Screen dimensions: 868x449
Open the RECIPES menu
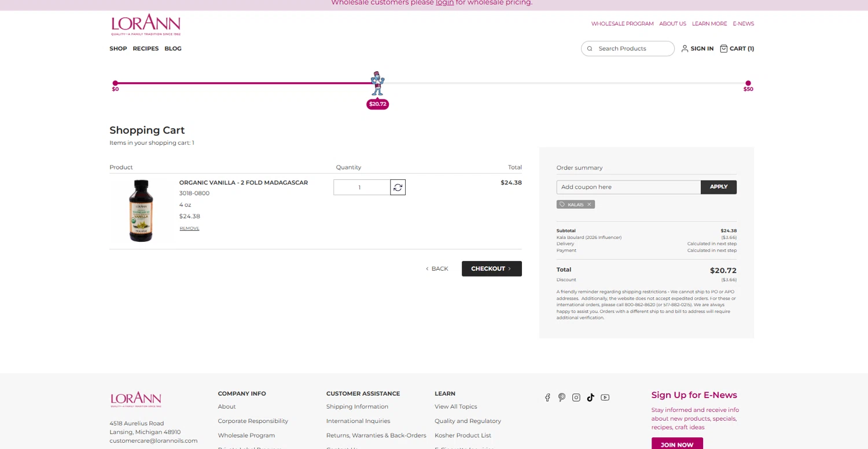click(146, 49)
